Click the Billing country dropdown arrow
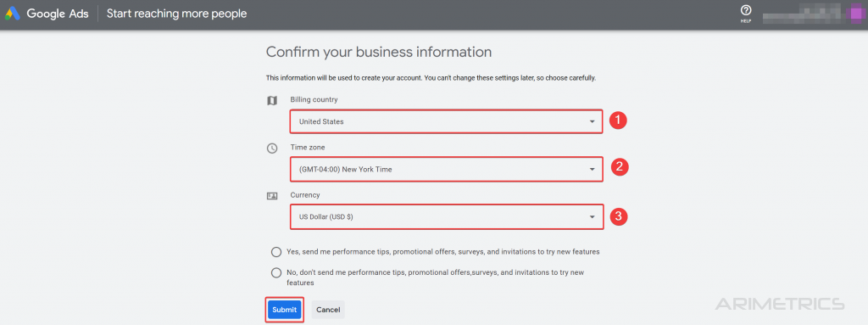Screen dimensions: 868x325 pyautogui.click(x=592, y=121)
